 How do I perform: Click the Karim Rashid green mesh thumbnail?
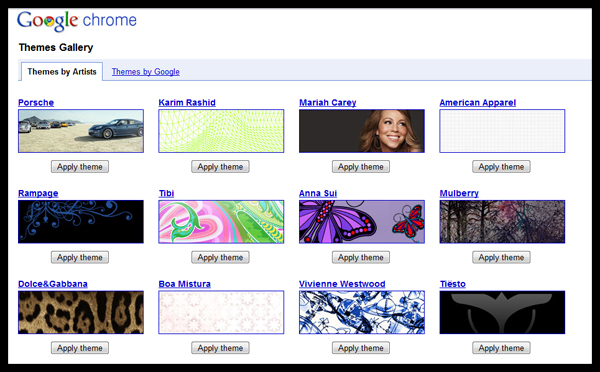(x=221, y=131)
